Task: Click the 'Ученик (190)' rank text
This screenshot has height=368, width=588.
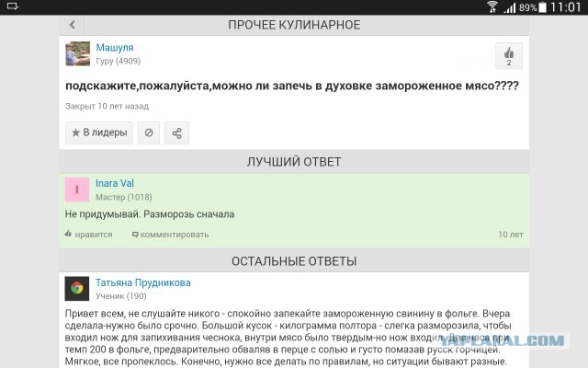Action: pos(120,296)
